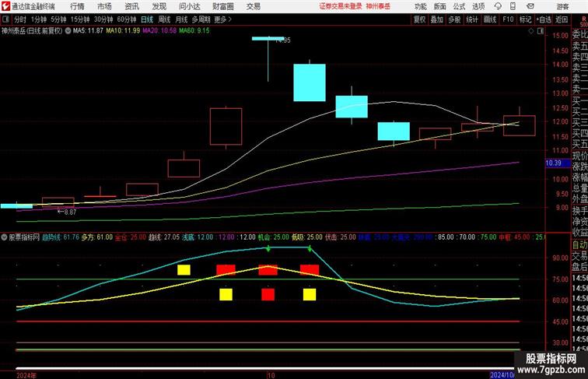Switch to 60分钟 period

pyautogui.click(x=127, y=19)
